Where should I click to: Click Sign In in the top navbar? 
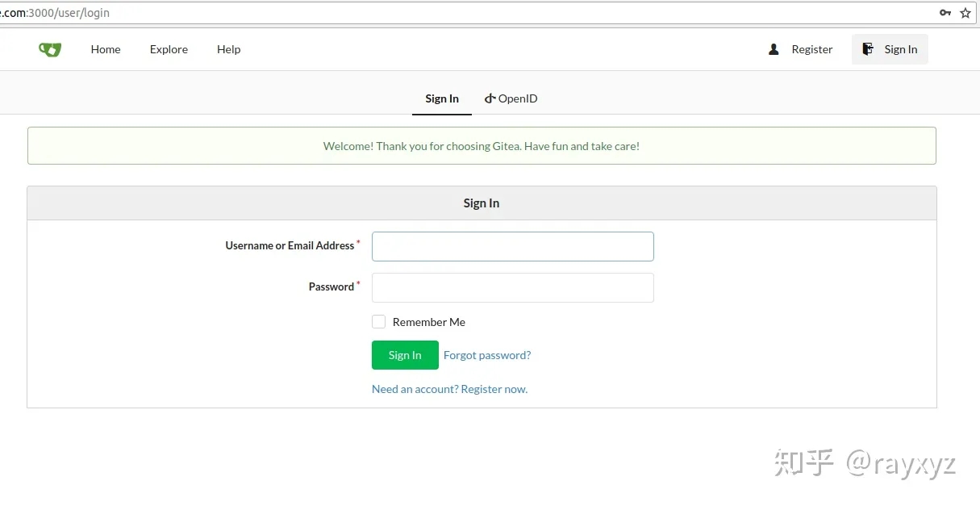[x=890, y=49]
